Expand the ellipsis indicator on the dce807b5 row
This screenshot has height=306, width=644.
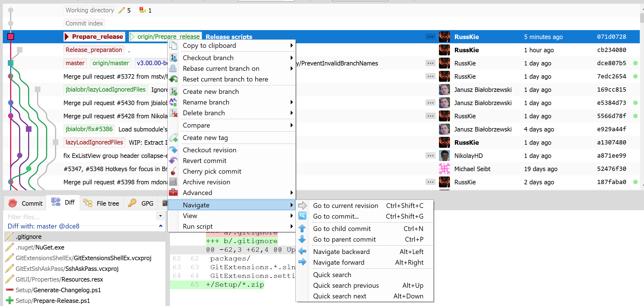pyautogui.click(x=430, y=63)
